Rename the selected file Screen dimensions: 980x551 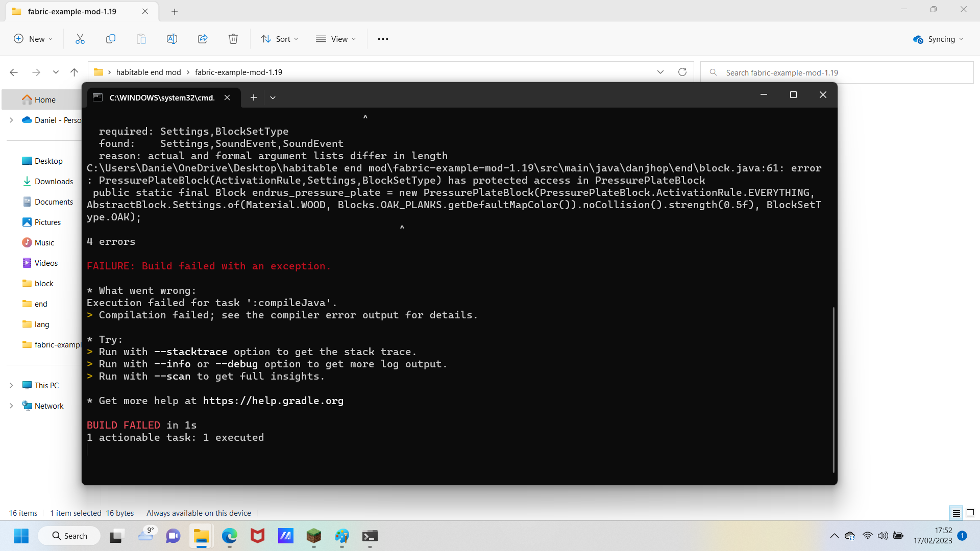click(172, 39)
